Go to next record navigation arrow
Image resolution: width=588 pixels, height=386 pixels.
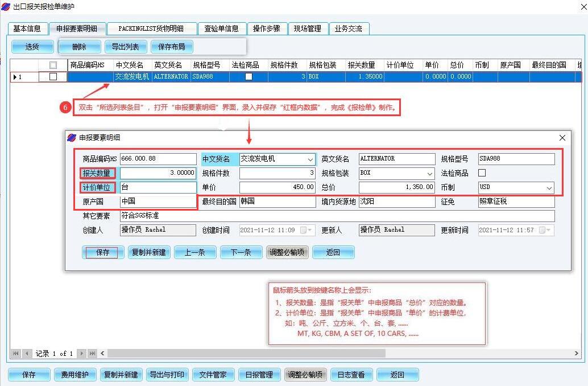point(82,354)
